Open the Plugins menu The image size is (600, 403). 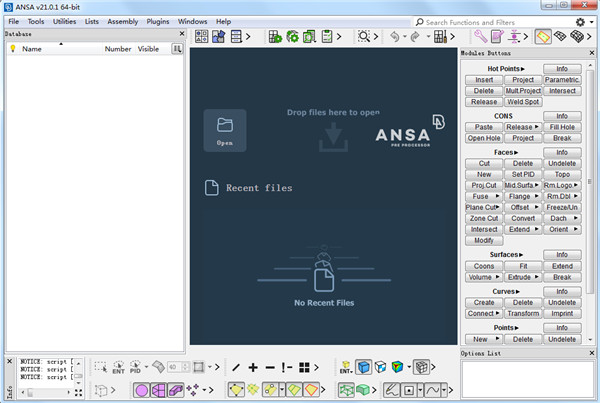[159, 21]
